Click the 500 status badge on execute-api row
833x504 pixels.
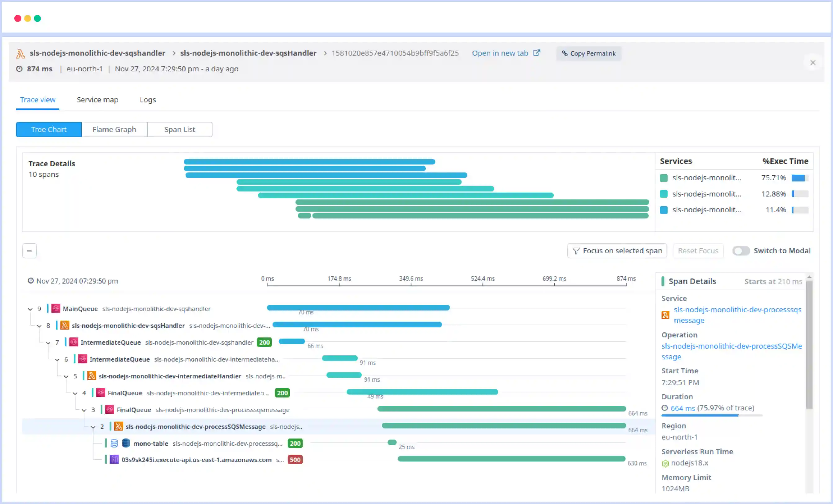coord(295,460)
